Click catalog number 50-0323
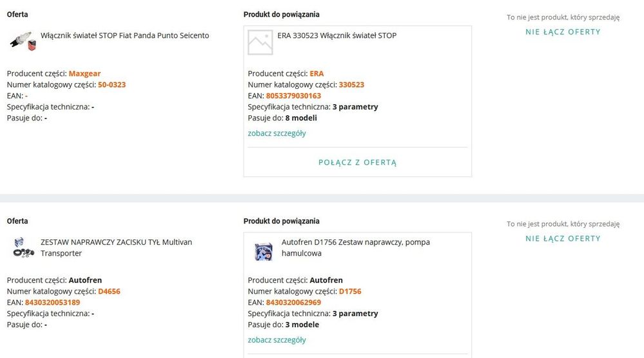The width and height of the screenshot is (644, 358). coord(112,84)
